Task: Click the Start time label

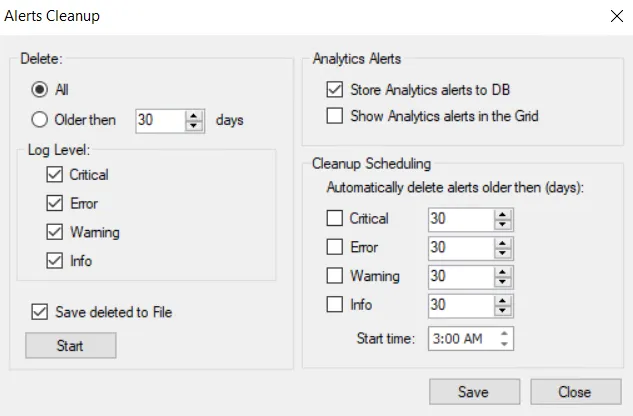Action: (386, 338)
